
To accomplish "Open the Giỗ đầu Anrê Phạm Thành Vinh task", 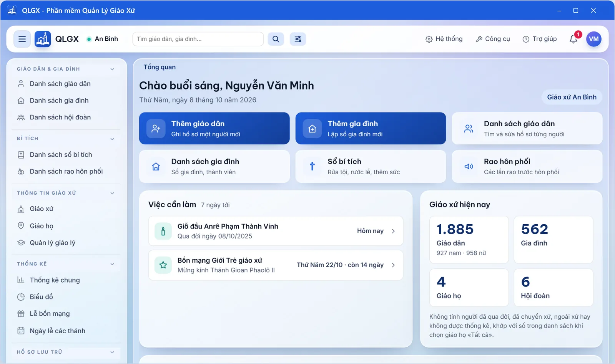I will point(276,231).
